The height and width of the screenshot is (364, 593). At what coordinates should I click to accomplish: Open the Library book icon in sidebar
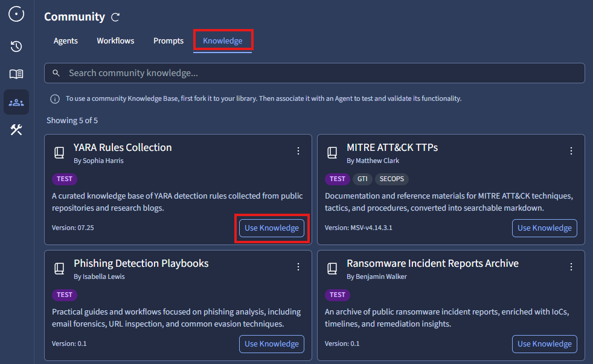pos(16,74)
